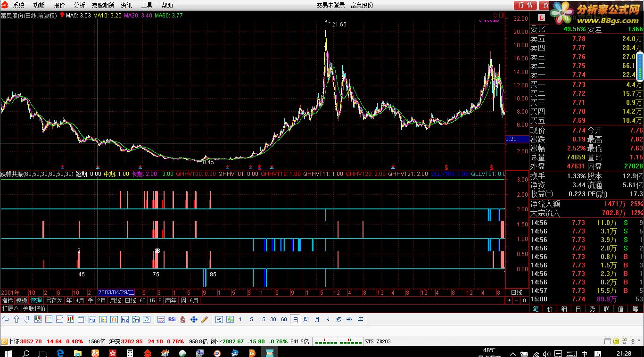This screenshot has width=644, height=357.
Task: Click the document text news icon
Action: point(81,319)
